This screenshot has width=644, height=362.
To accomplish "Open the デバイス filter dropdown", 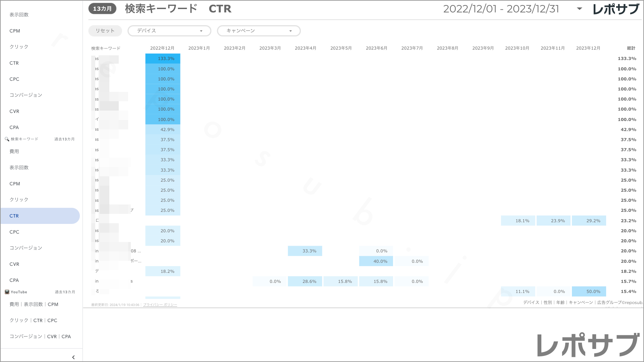I will coord(169,31).
